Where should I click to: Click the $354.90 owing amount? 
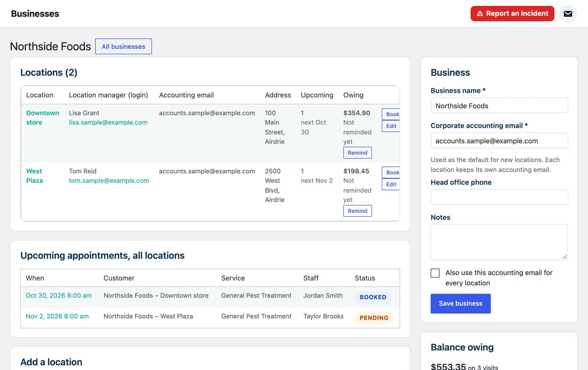(x=356, y=113)
